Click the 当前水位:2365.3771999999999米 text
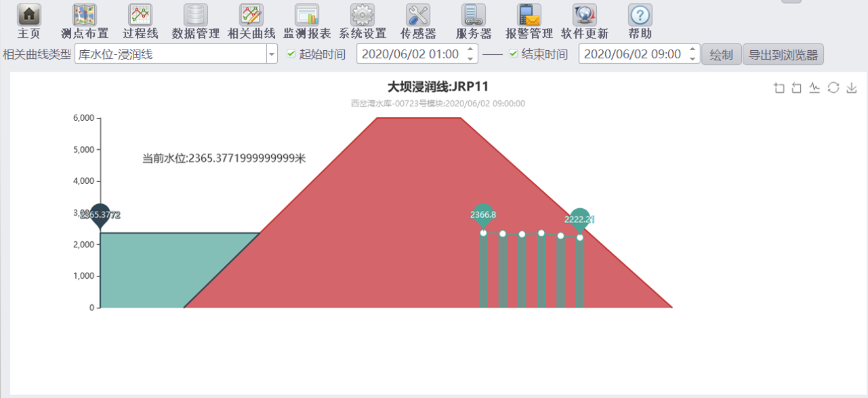868x398 pixels. (224, 159)
